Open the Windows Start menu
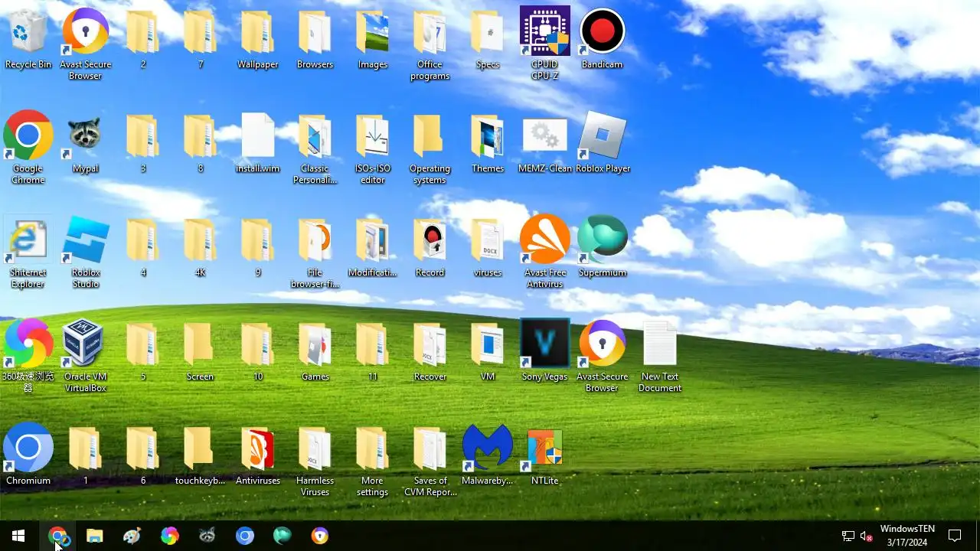 click(18, 536)
